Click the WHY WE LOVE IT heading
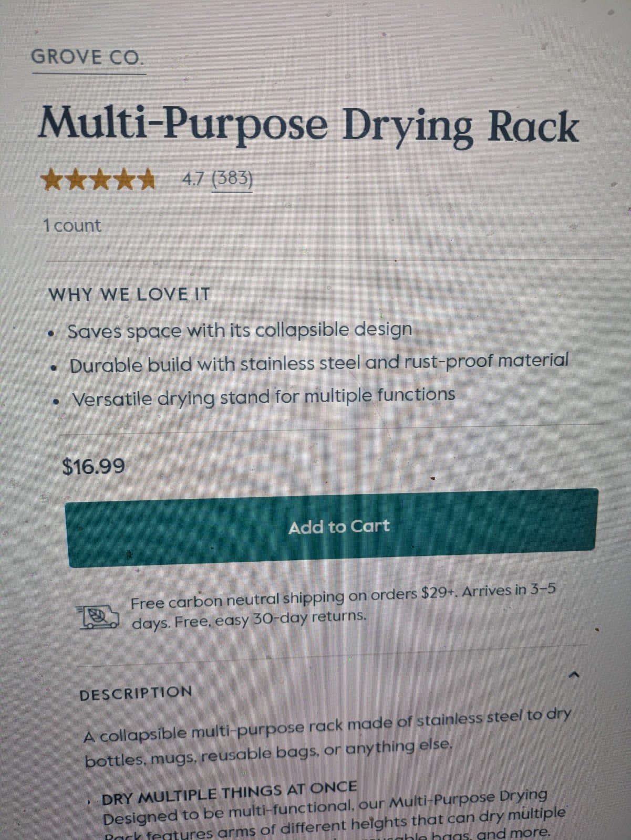631x840 pixels. pyautogui.click(x=129, y=294)
